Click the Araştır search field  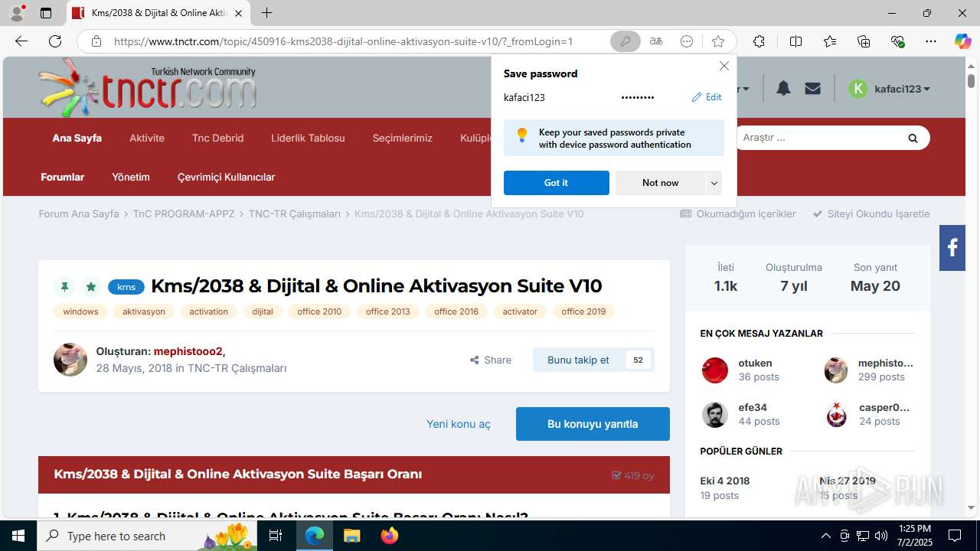[x=816, y=138]
